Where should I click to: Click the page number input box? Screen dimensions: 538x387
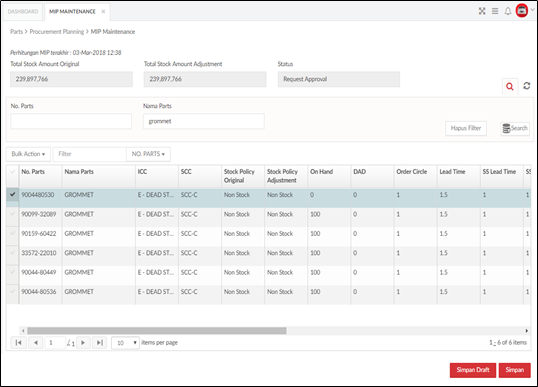tap(55, 342)
